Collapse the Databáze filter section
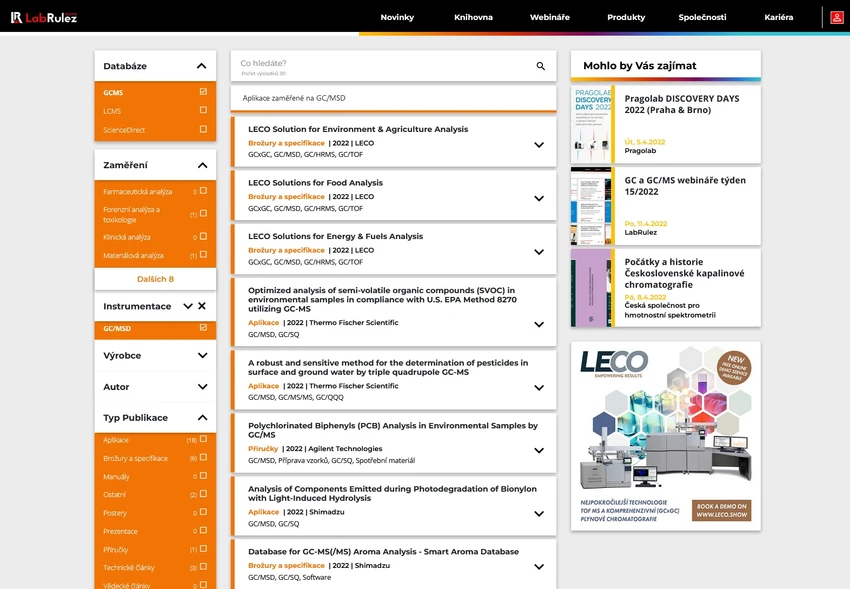 pos(202,66)
